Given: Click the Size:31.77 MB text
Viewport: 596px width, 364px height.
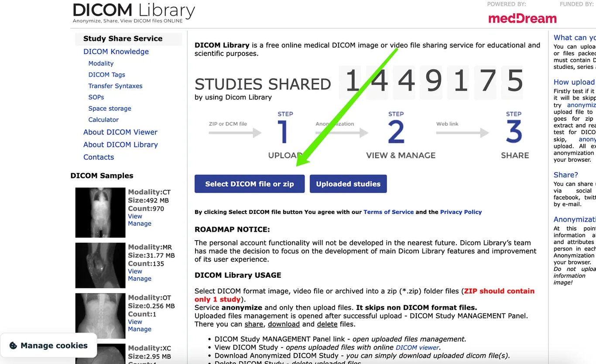Looking at the screenshot, I should tap(151, 255).
